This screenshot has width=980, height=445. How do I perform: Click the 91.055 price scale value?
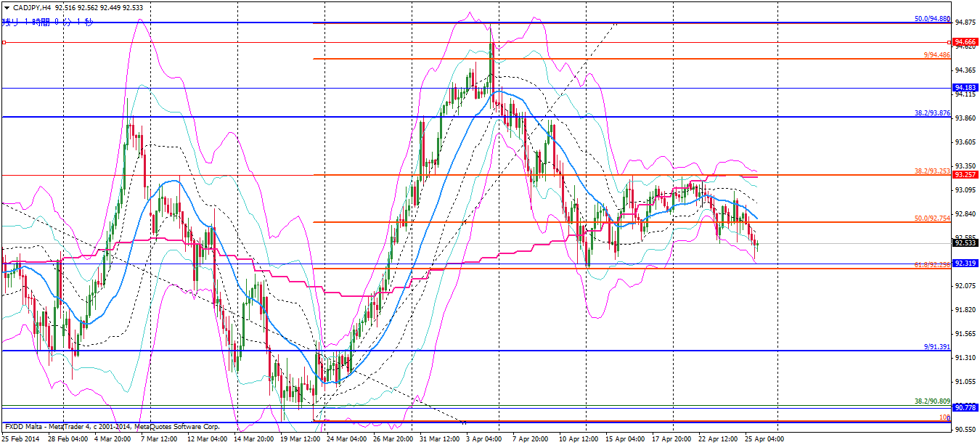965,381
